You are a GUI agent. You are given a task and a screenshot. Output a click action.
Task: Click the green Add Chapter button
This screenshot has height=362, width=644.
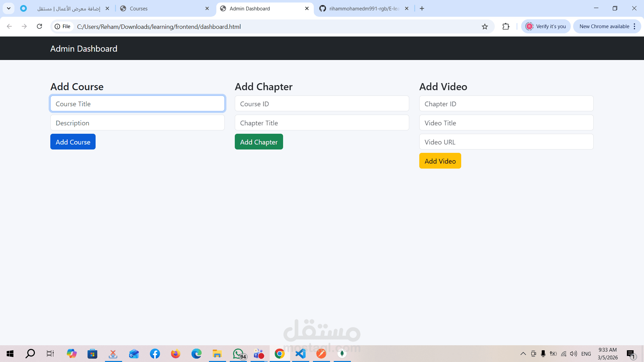(259, 142)
